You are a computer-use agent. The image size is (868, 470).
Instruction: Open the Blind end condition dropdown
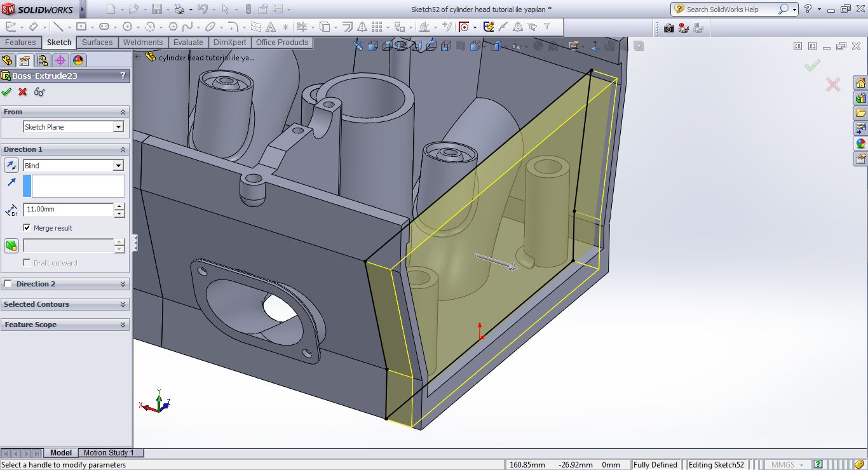(x=118, y=166)
